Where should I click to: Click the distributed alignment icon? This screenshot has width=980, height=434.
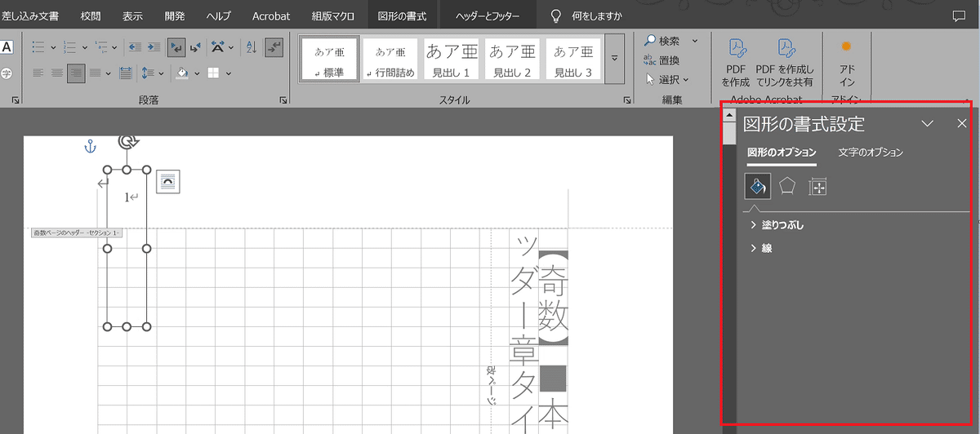coord(126,73)
